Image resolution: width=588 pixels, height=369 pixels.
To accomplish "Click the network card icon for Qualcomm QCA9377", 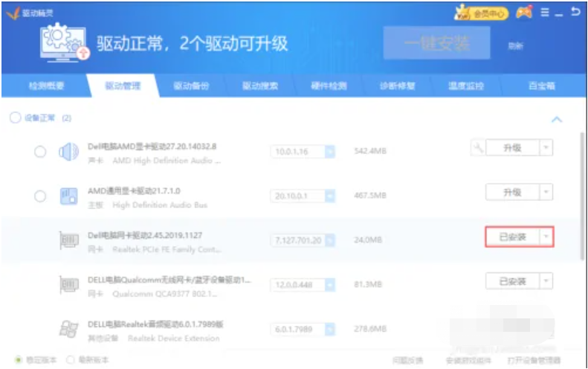I will coord(69,284).
